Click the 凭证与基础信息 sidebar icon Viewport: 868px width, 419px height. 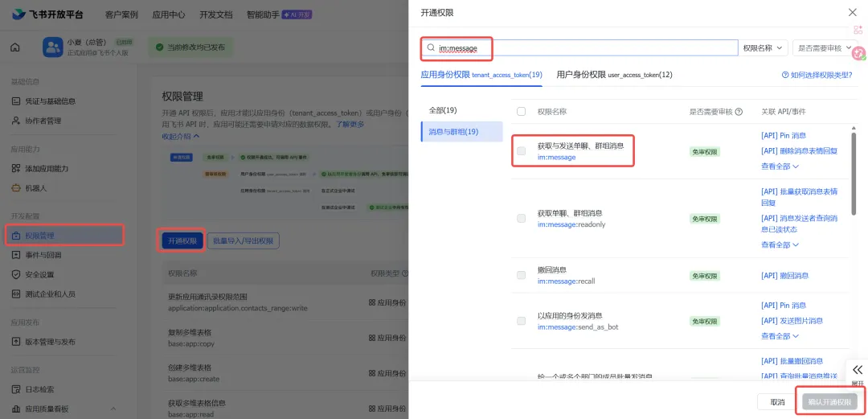[x=15, y=101]
